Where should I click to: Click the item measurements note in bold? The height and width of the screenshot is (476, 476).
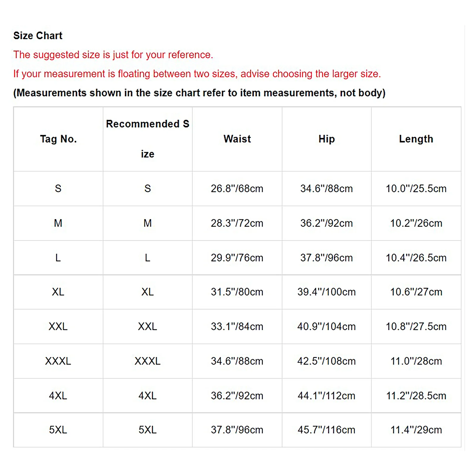coord(199,93)
